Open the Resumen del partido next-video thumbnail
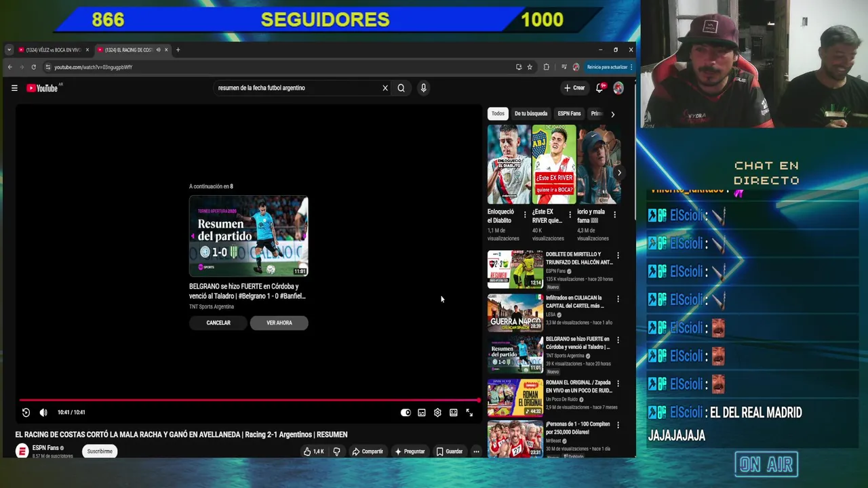This screenshot has width=868, height=488. [249, 236]
